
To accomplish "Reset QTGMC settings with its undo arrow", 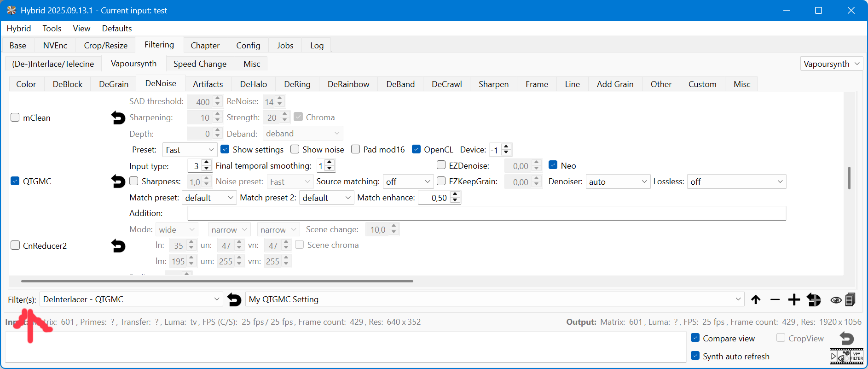I will (118, 182).
